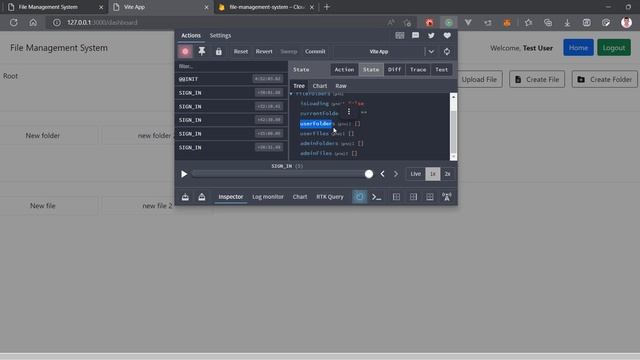Open the Settings tab

(x=220, y=36)
